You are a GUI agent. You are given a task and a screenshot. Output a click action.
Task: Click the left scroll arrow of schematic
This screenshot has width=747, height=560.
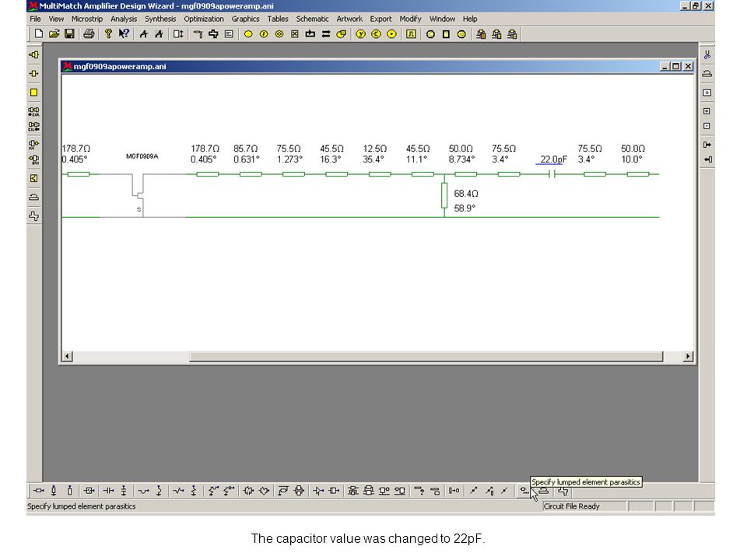[67, 356]
